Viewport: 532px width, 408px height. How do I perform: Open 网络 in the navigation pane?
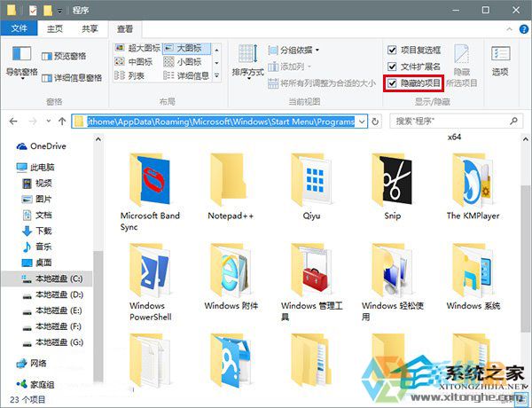point(32,363)
